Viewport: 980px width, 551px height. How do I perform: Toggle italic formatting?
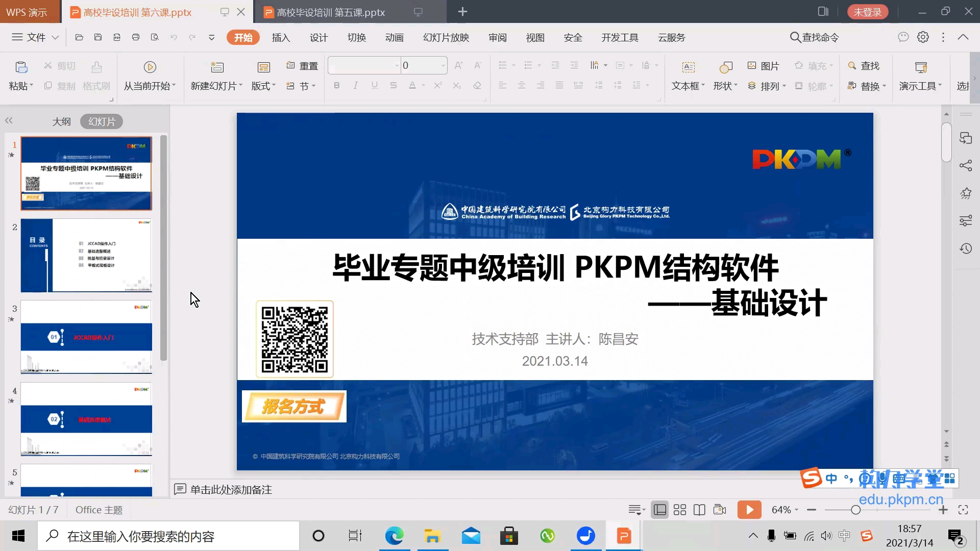355,85
